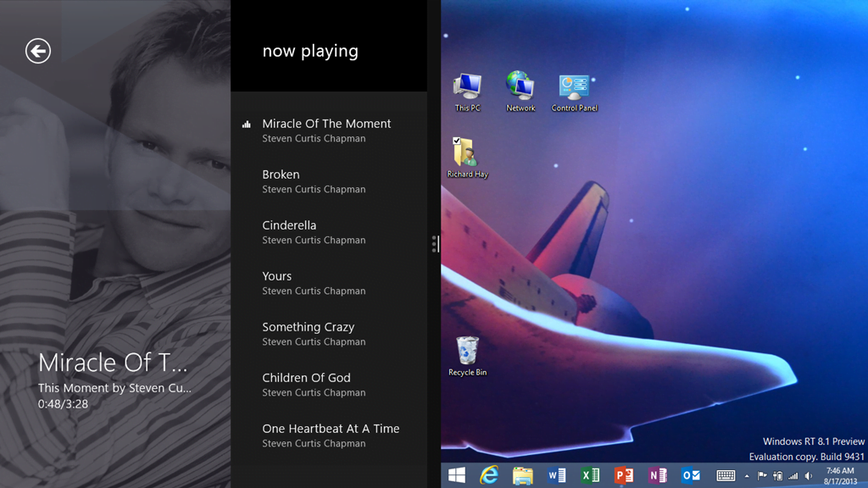Viewport: 868px width, 488px height.
Task: Open the Start menu button
Action: coord(456,475)
